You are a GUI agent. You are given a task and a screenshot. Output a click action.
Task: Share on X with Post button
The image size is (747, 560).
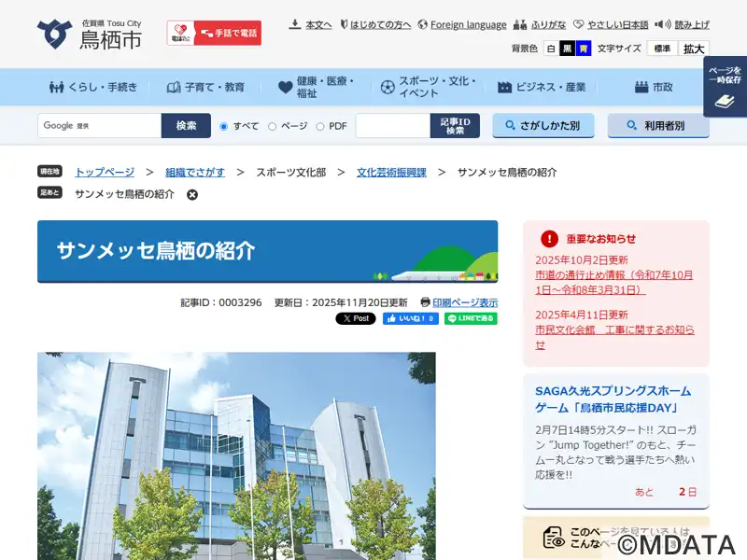click(356, 318)
